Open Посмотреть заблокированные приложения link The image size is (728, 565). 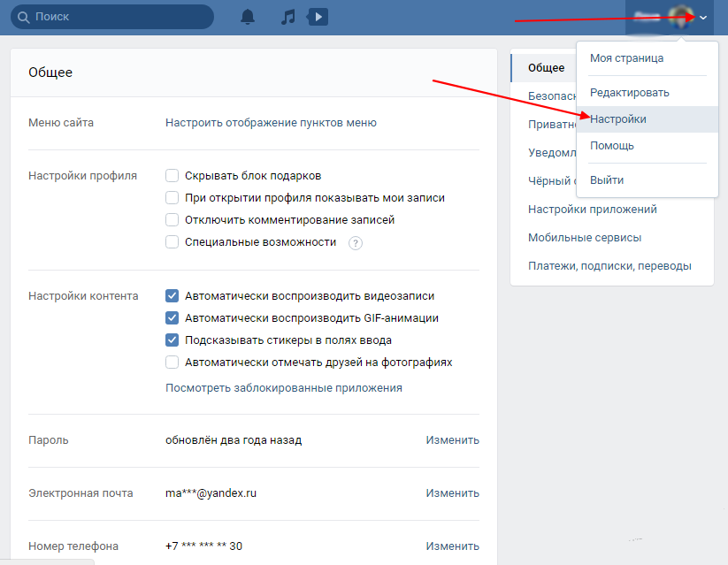tap(284, 387)
